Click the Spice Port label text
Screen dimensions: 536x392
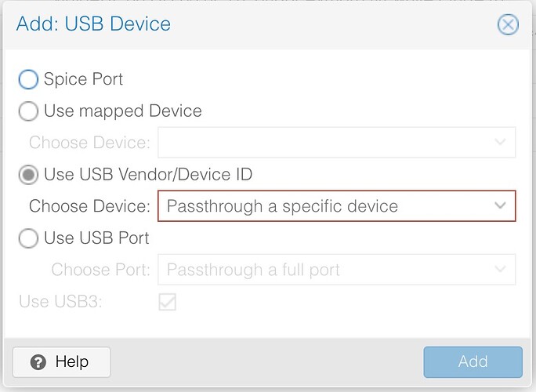click(83, 79)
